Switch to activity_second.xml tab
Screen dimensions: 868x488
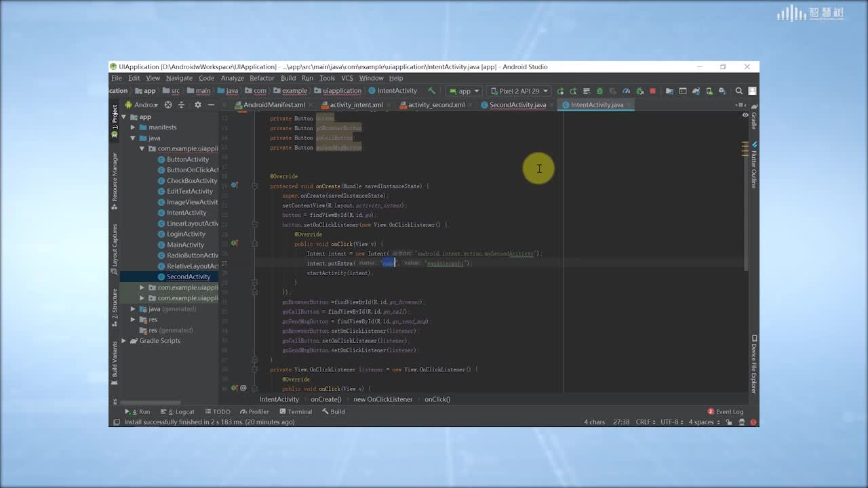pos(436,105)
